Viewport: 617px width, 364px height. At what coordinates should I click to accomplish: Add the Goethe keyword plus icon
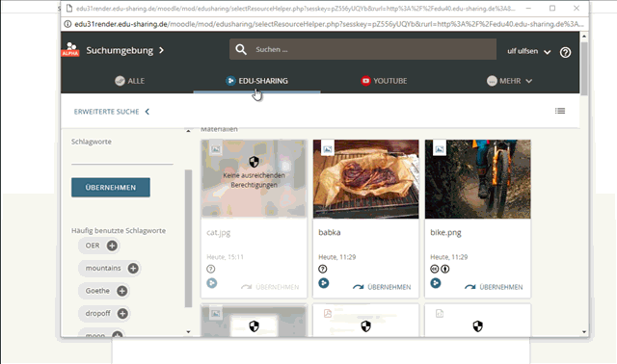click(x=122, y=291)
